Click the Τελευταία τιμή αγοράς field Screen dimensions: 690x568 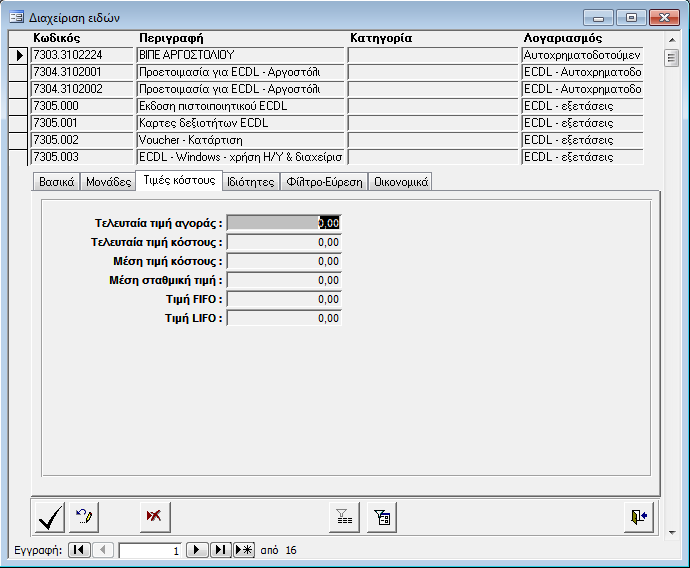click(x=284, y=223)
